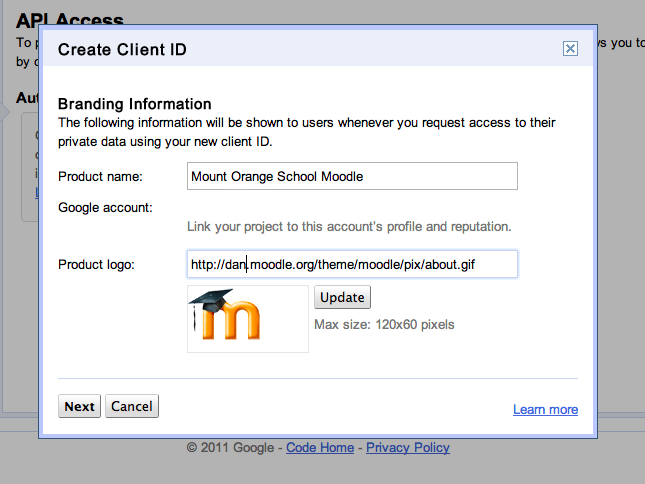Screen dimensions: 645x484
Task: Close the Create Client ID dialog
Action: click(x=569, y=48)
